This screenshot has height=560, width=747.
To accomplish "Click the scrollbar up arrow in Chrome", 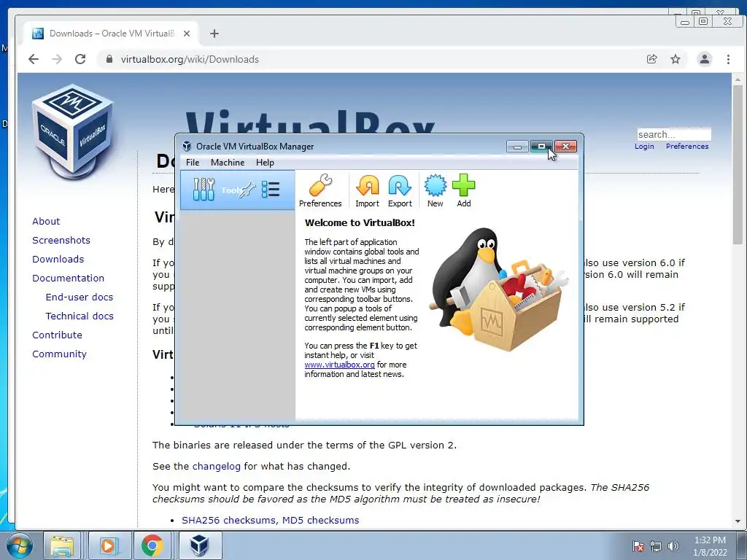I will pos(738,79).
